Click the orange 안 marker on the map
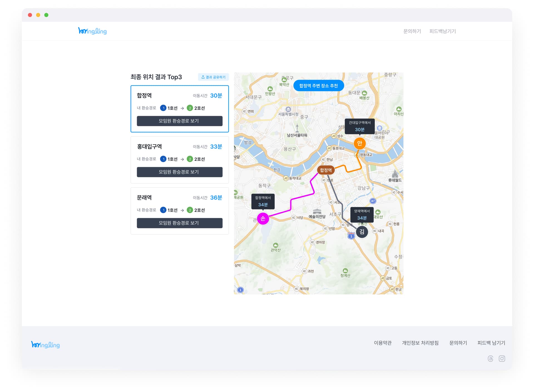This screenshot has width=534, height=392. pyautogui.click(x=359, y=143)
